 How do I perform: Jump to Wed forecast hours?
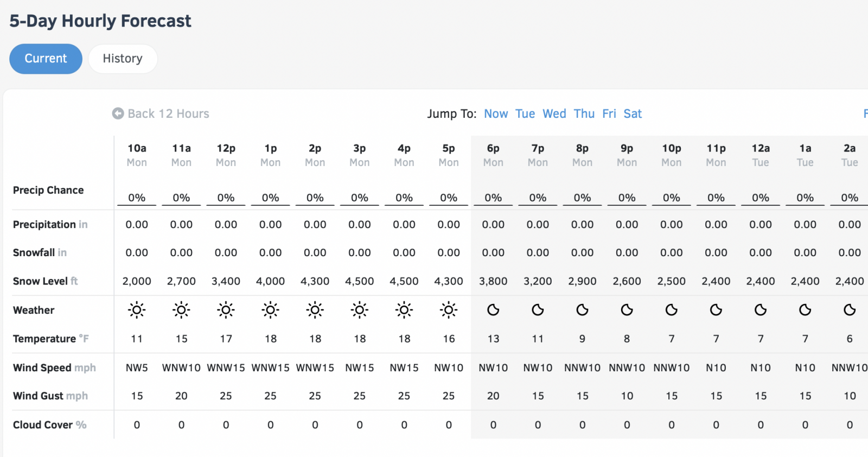pos(554,113)
